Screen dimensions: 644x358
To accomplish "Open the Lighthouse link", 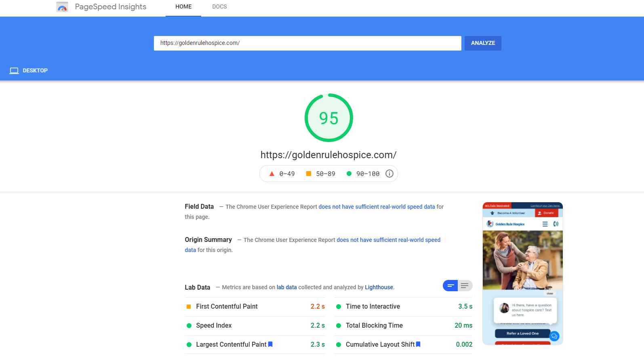I will point(379,287).
